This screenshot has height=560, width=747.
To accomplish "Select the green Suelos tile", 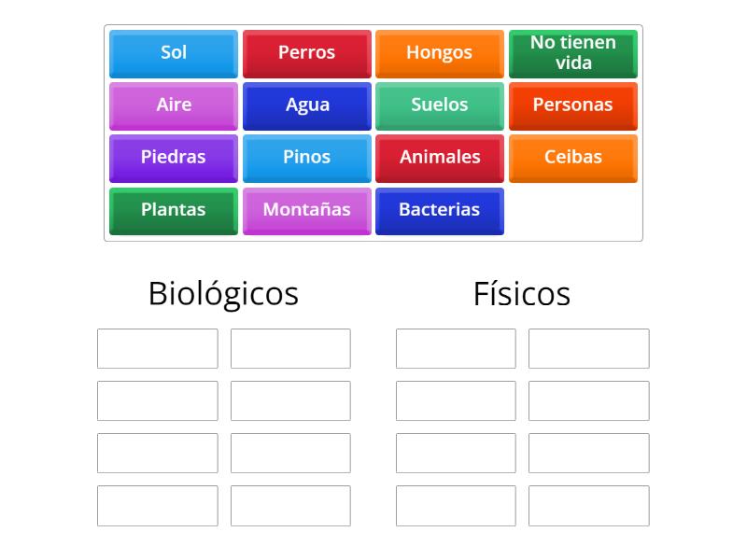I will [x=440, y=106].
